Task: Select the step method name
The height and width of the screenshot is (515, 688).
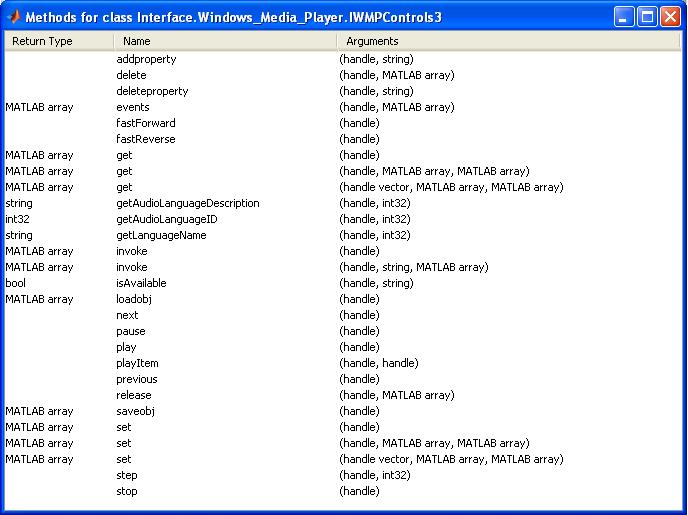Action: pyautogui.click(x=127, y=476)
